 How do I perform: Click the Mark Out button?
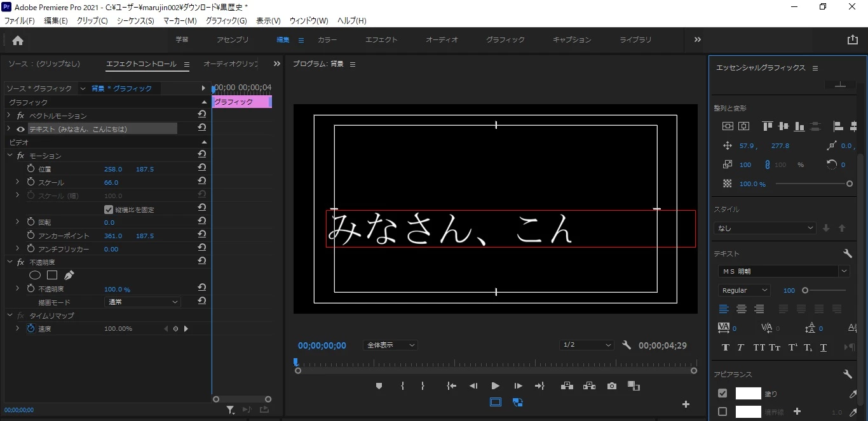point(423,385)
